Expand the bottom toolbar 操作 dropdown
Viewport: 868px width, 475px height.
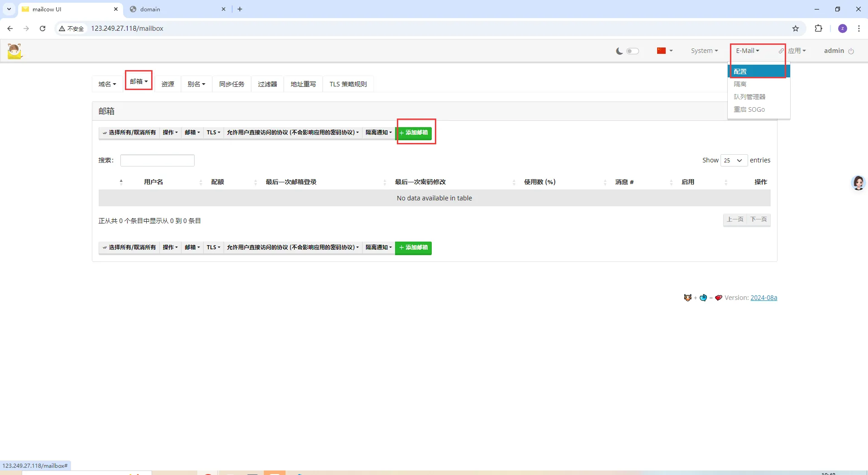coord(170,247)
